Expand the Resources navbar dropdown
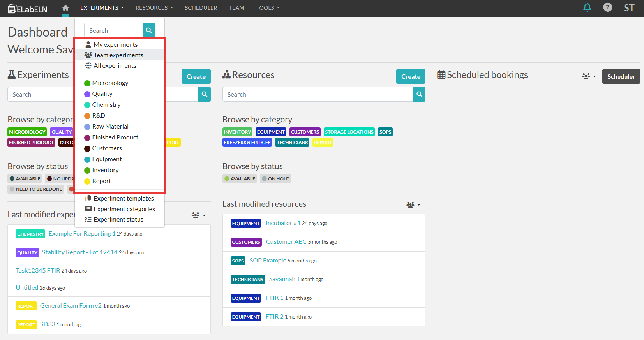The image size is (644, 340). coord(154,8)
